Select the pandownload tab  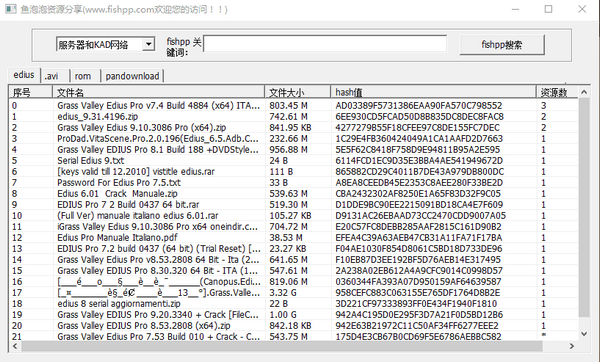(x=132, y=76)
